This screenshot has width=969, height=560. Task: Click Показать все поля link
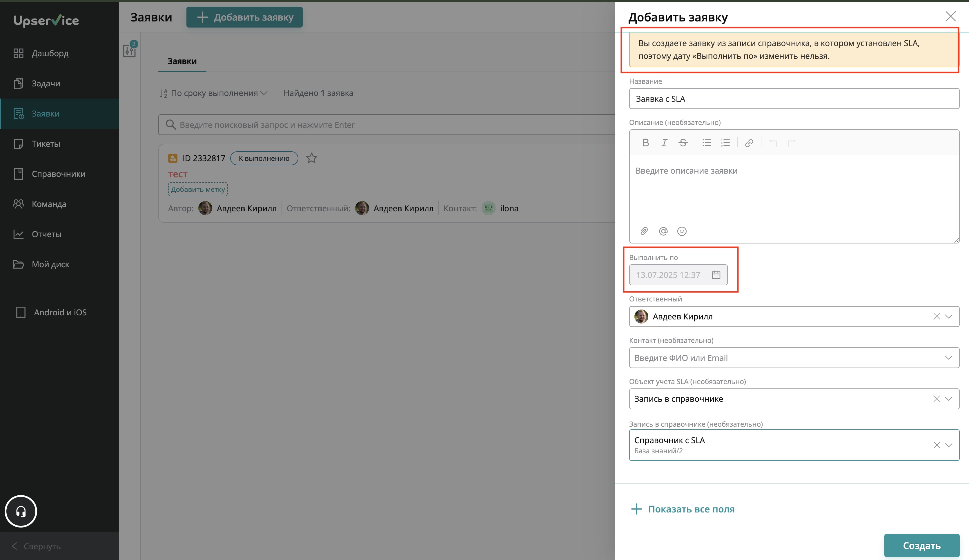pyautogui.click(x=691, y=509)
